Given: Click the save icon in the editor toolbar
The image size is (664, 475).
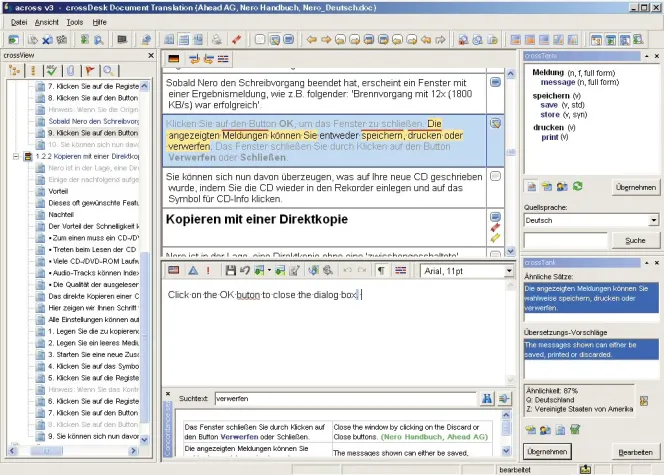Looking at the screenshot, I should point(231,270).
